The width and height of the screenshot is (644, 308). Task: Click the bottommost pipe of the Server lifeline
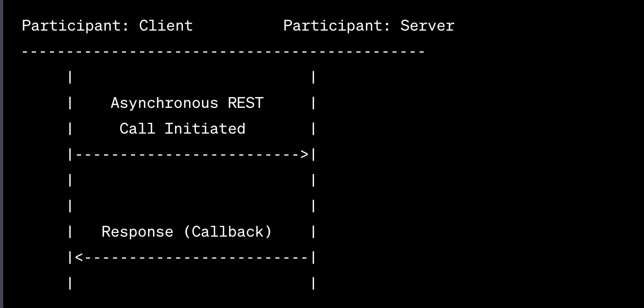point(313,283)
